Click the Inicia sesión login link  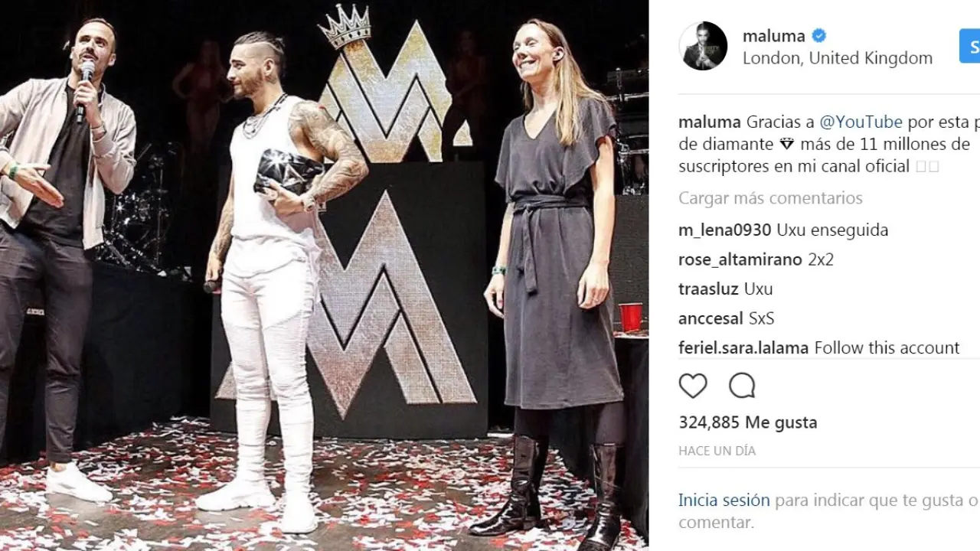point(724,500)
